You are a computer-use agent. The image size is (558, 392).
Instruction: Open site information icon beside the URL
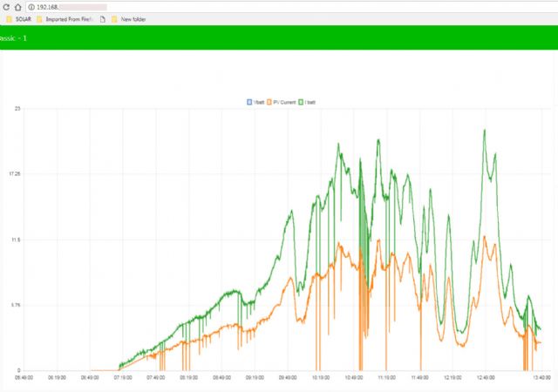pos(31,6)
